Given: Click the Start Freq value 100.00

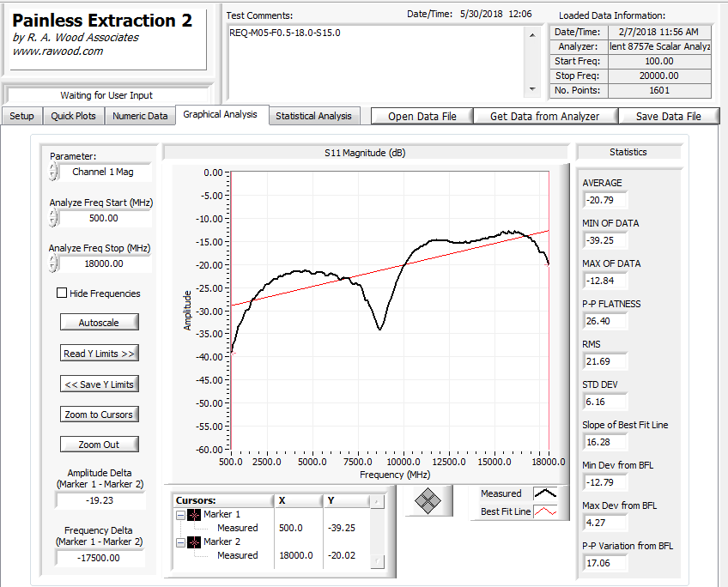Looking at the screenshot, I should [x=659, y=61].
